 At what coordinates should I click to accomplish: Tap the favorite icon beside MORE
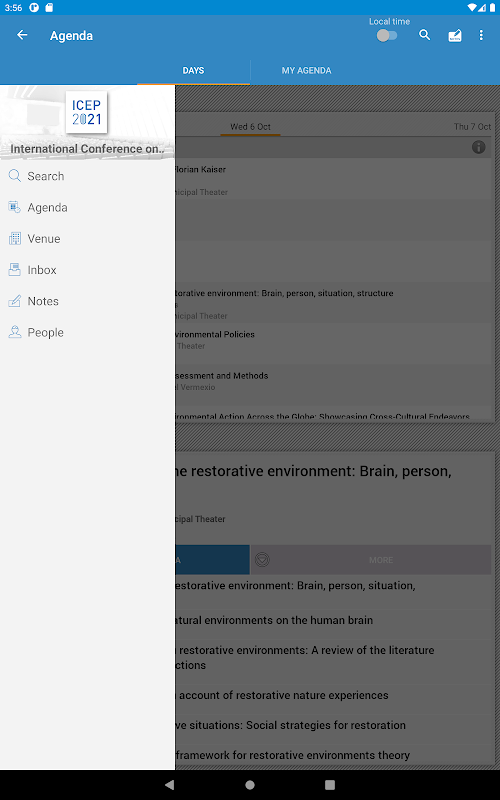(x=262, y=560)
